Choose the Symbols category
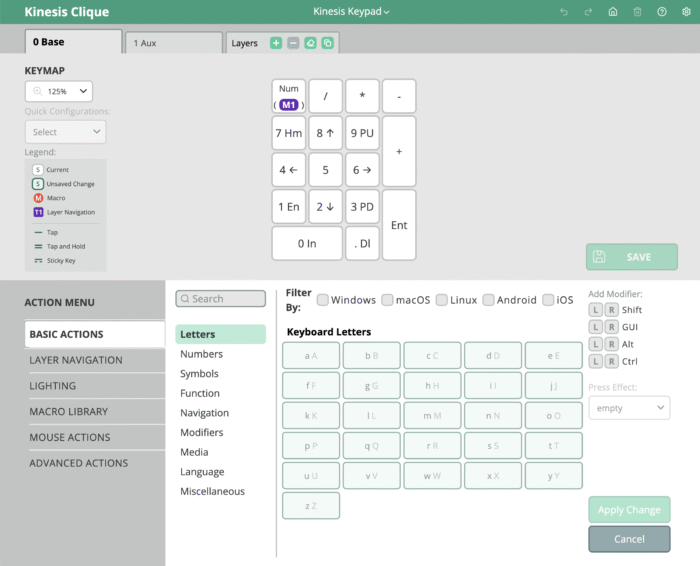The image size is (700, 566). [x=199, y=374]
